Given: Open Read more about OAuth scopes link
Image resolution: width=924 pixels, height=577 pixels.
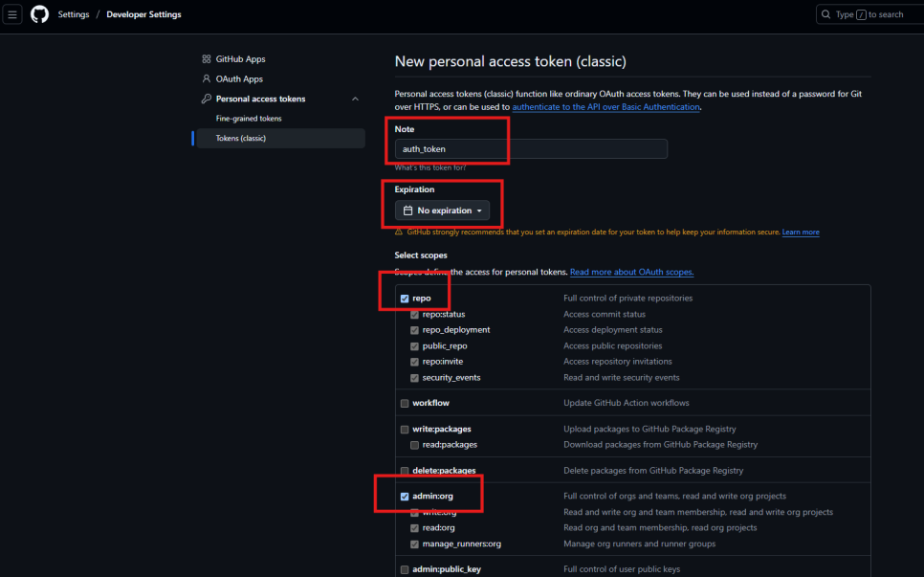Looking at the screenshot, I should click(x=631, y=272).
